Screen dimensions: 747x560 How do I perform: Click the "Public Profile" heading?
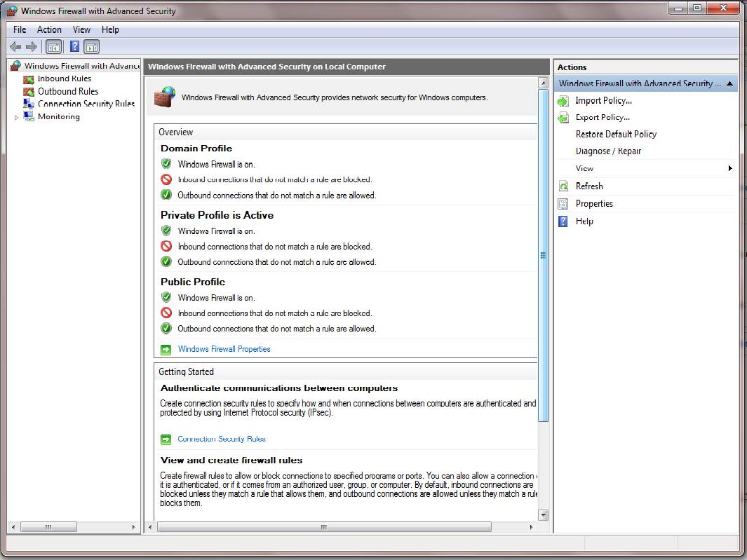192,282
